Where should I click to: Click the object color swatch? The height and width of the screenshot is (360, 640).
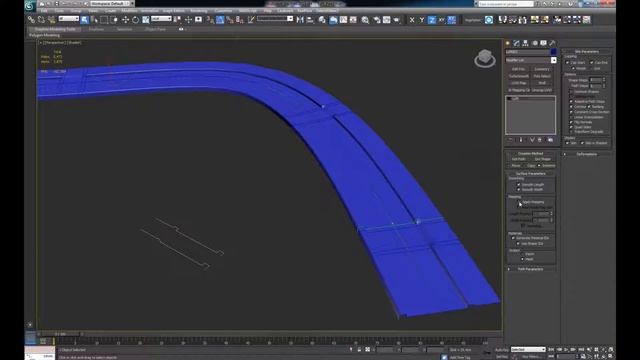pos(553,52)
